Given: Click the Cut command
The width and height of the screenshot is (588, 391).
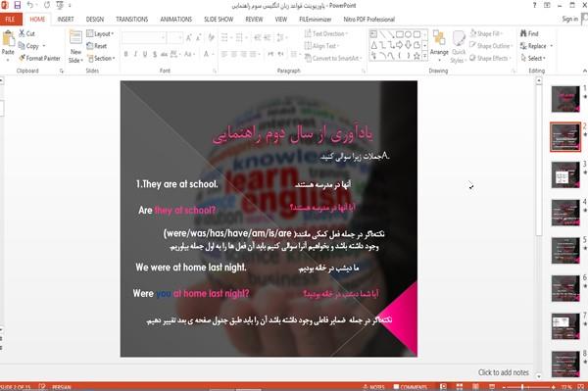Looking at the screenshot, I should (27, 33).
